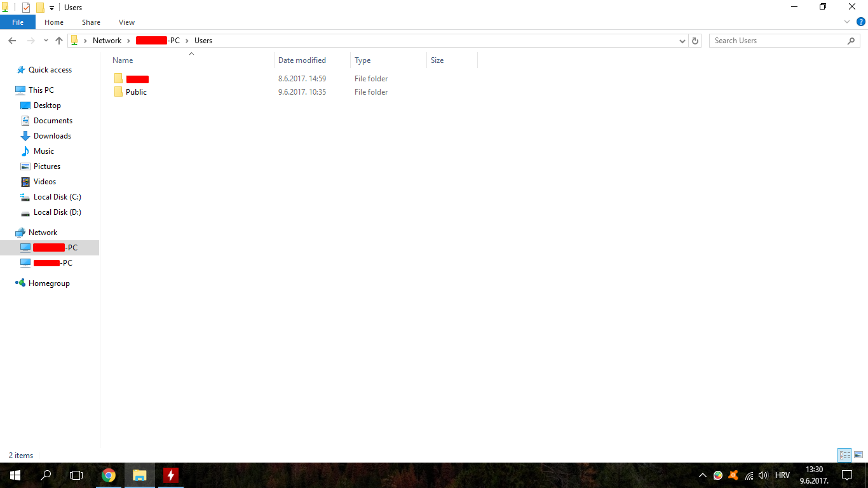Switch to the View ribbon tab
Image resolution: width=868 pixels, height=488 pixels.
click(x=126, y=22)
